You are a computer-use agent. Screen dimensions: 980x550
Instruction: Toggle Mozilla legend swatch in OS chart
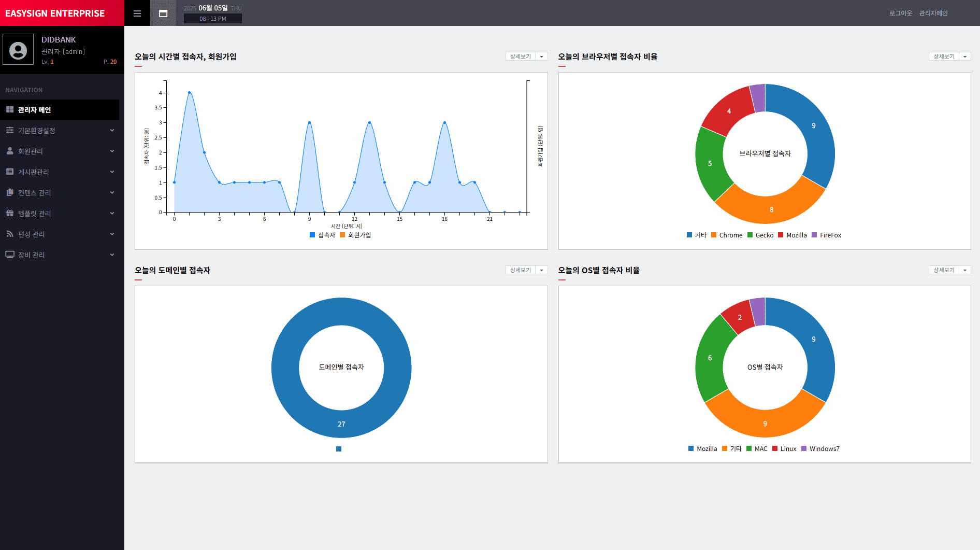pos(691,448)
